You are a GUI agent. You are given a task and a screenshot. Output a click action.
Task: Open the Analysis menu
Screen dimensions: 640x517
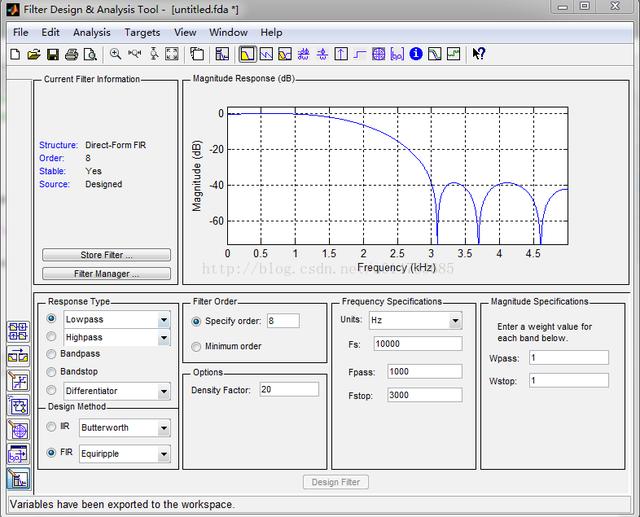(92, 32)
